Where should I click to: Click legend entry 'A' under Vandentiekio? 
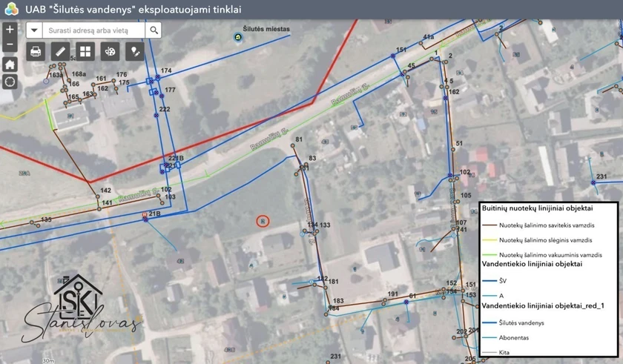pos(501,296)
